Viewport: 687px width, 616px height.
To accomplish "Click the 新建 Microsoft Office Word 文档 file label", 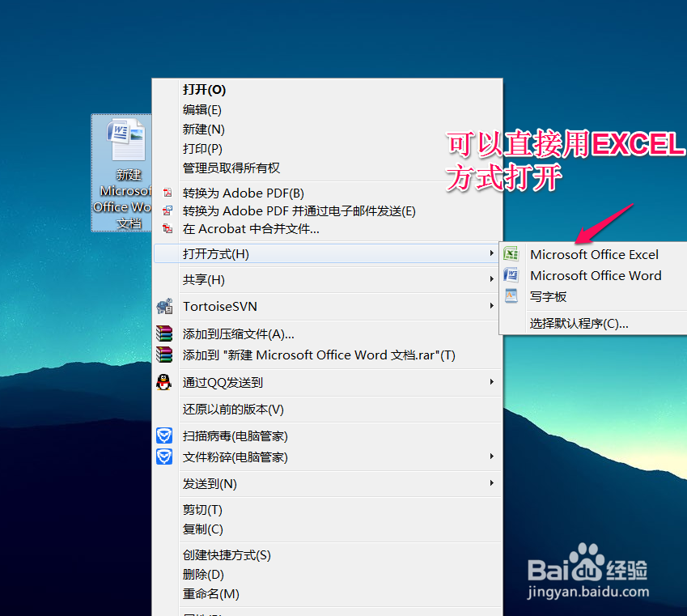I will pos(123,198).
